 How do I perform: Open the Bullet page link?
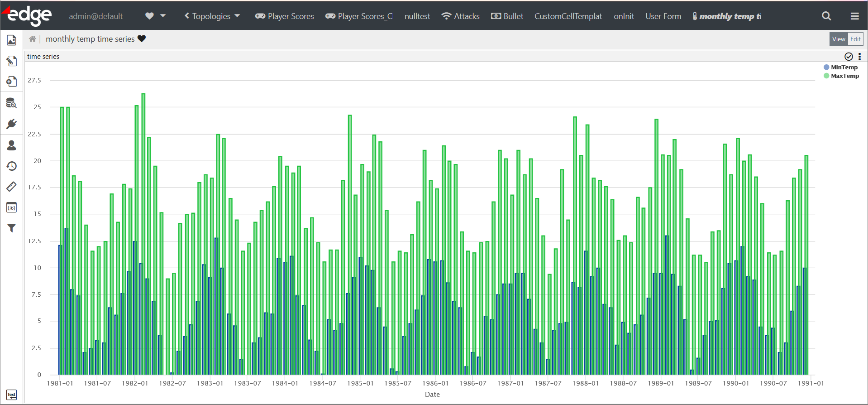tap(507, 16)
